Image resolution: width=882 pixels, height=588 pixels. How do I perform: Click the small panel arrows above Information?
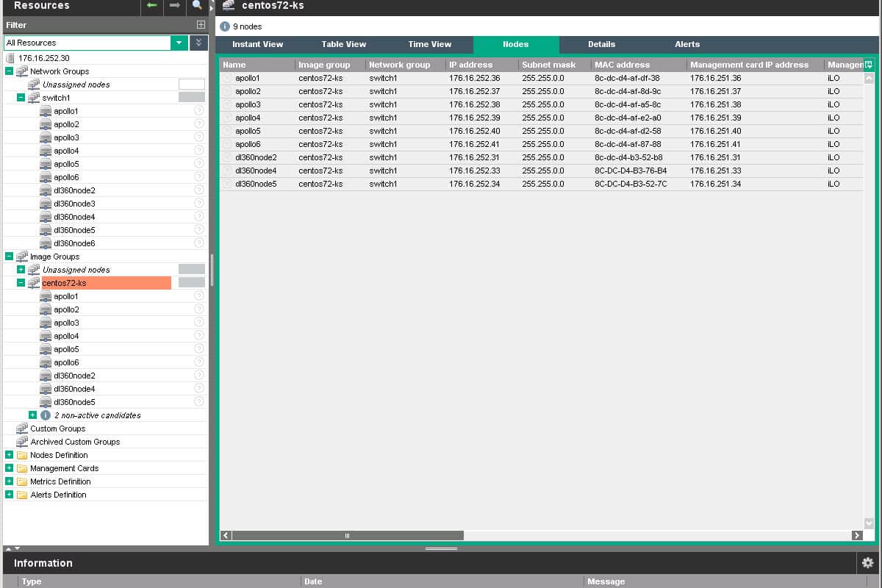[x=12, y=548]
